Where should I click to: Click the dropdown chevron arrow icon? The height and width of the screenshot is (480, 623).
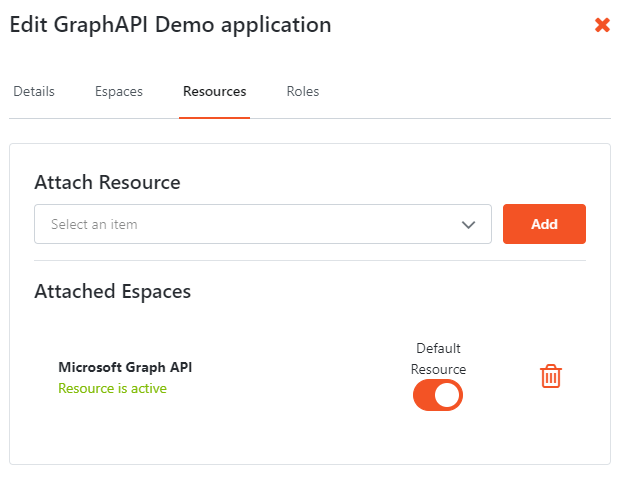(x=468, y=225)
